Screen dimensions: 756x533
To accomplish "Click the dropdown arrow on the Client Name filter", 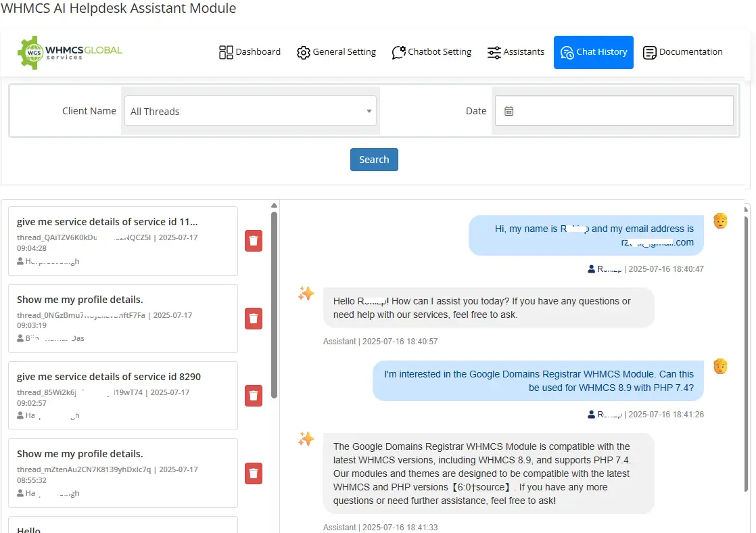I will pyautogui.click(x=369, y=111).
